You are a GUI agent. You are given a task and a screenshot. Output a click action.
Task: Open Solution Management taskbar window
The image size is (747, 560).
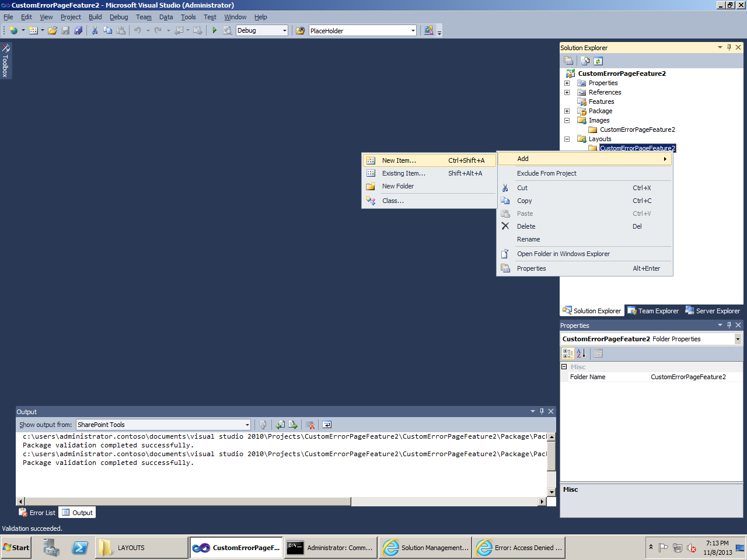(425, 548)
